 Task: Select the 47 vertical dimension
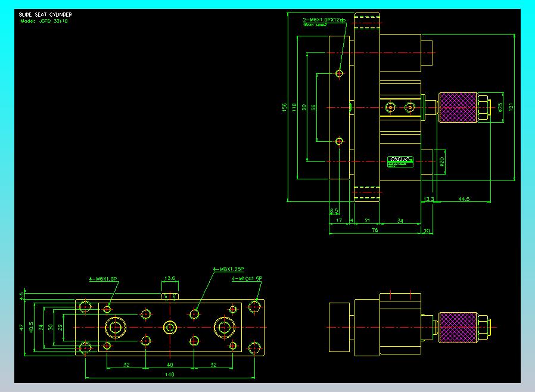pos(21,328)
